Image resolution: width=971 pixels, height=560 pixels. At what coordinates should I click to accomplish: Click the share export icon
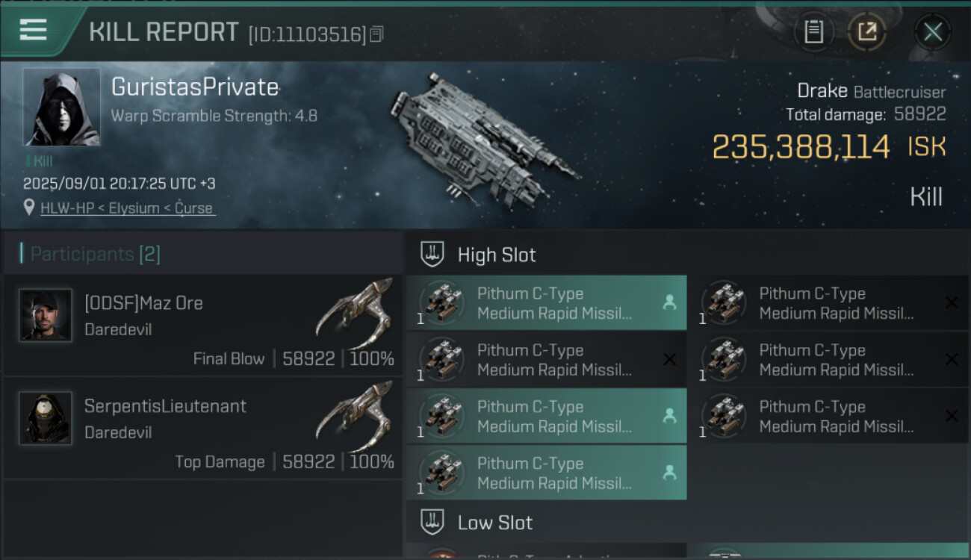coord(866,32)
